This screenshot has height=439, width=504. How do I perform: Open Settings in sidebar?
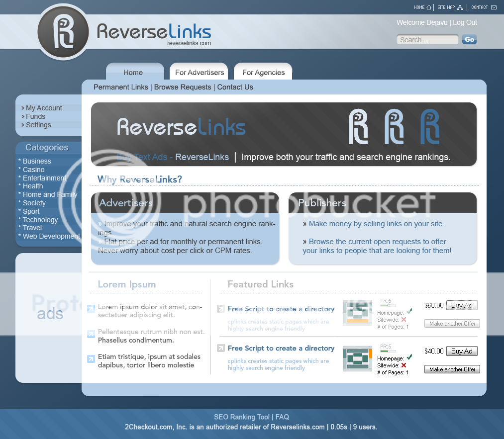[x=38, y=125]
